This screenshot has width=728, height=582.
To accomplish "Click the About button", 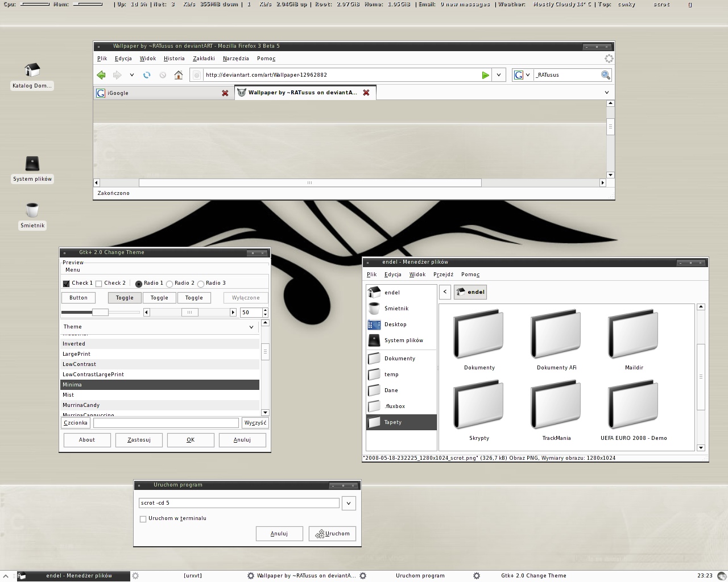I will [87, 440].
